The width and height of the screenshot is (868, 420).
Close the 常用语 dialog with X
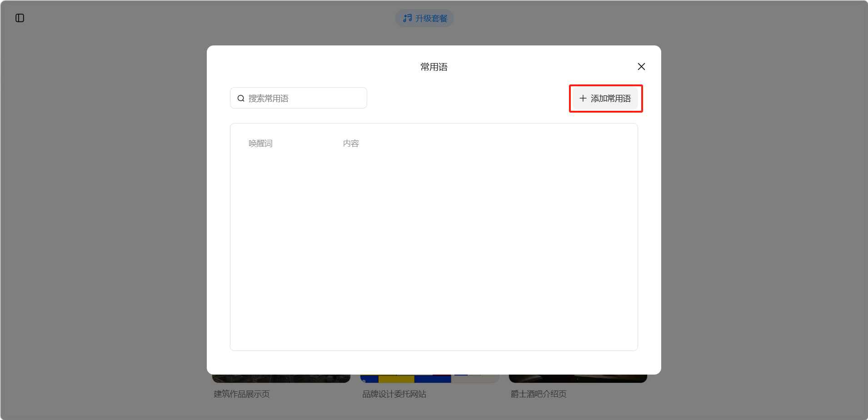click(641, 67)
